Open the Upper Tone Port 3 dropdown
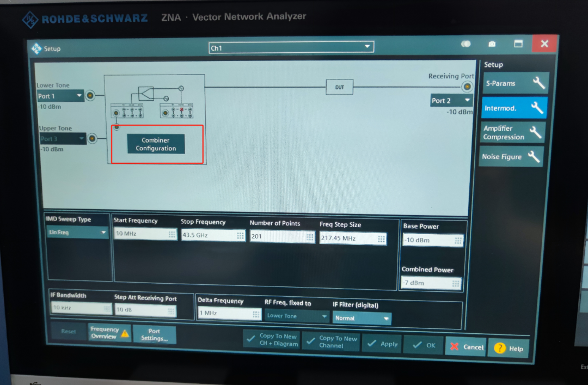The image size is (588, 385). pos(63,138)
